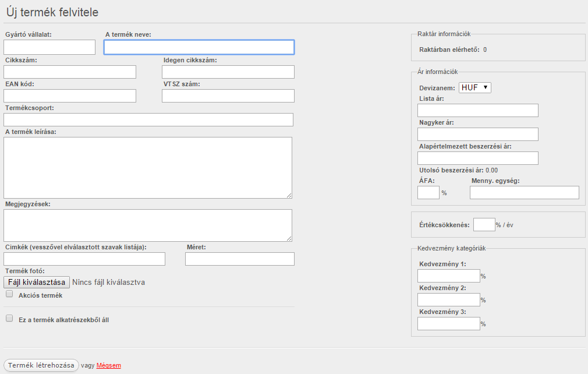
Task: Click the Termékcsoport field
Action: click(x=148, y=119)
